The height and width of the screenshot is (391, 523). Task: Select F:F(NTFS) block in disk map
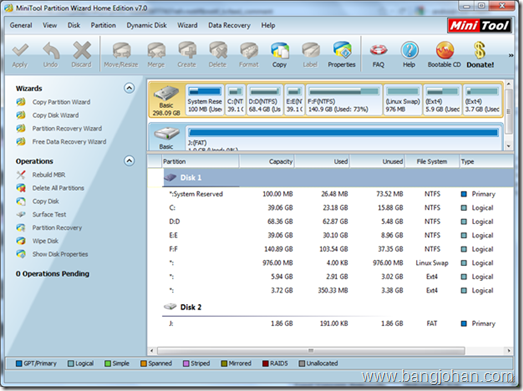click(x=344, y=100)
